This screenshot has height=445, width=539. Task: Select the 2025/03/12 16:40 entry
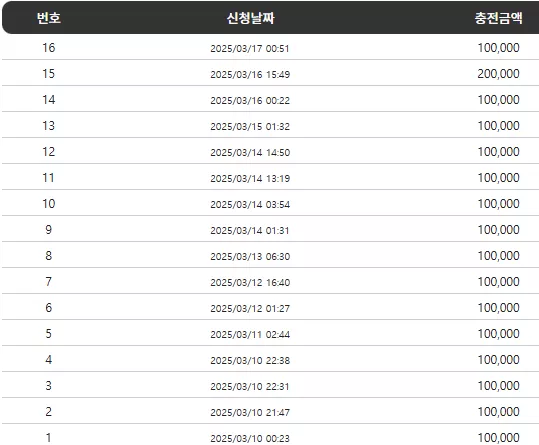coord(250,282)
